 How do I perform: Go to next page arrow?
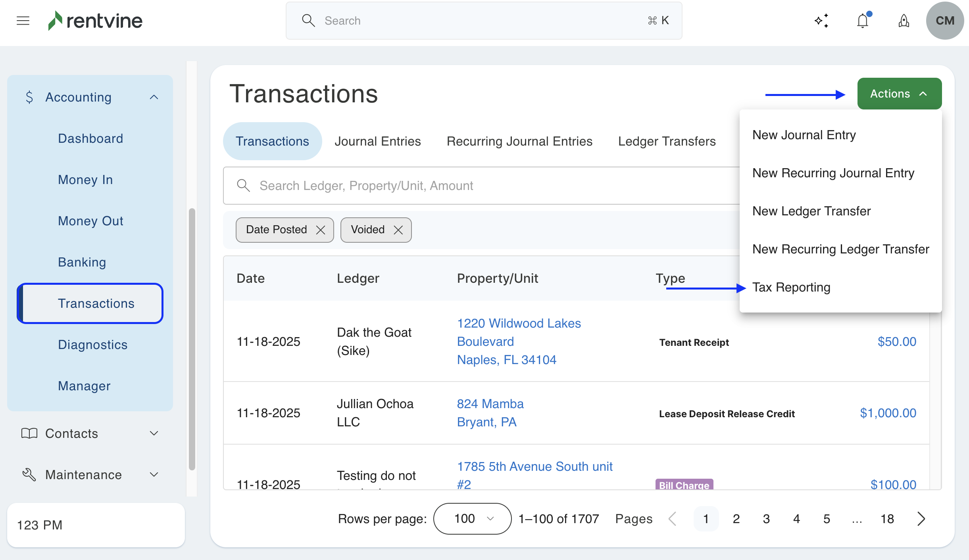921,519
